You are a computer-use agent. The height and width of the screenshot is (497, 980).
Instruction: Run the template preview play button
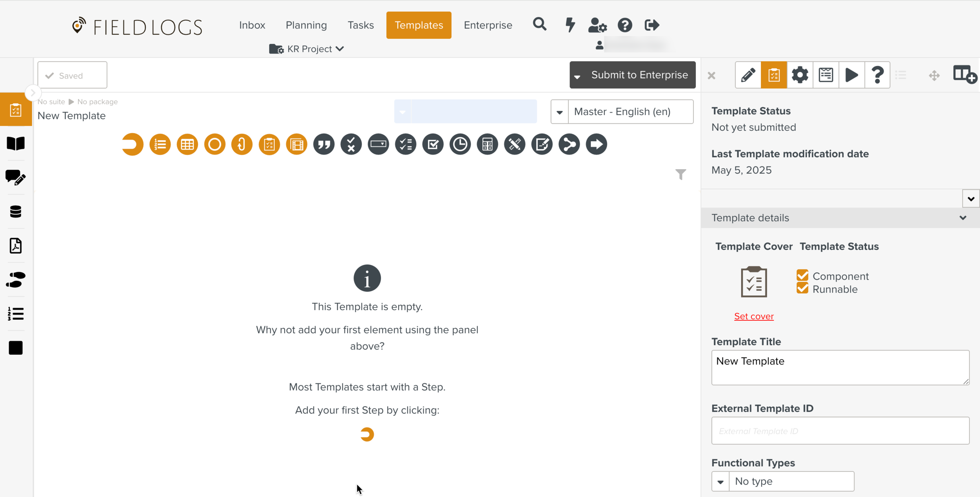click(x=851, y=75)
